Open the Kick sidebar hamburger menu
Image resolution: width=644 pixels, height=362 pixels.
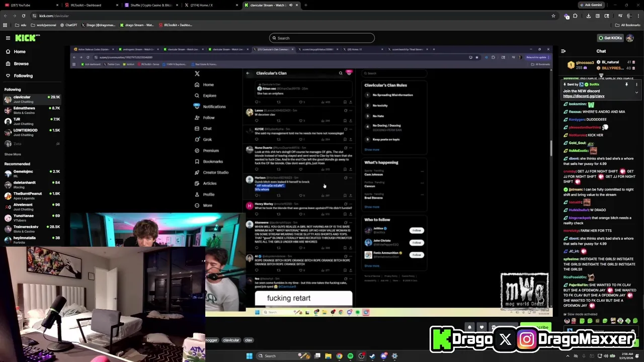pos(8,38)
